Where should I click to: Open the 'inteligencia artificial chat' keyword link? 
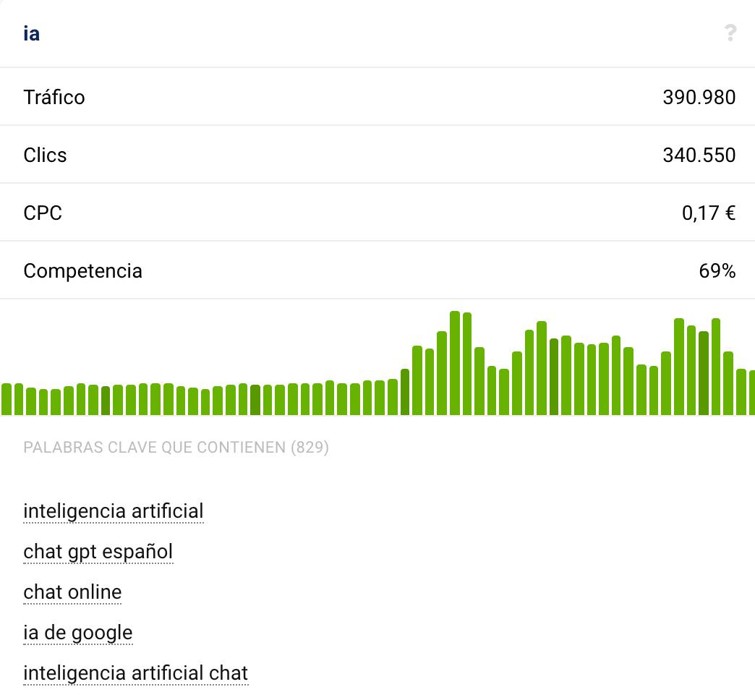point(136,673)
